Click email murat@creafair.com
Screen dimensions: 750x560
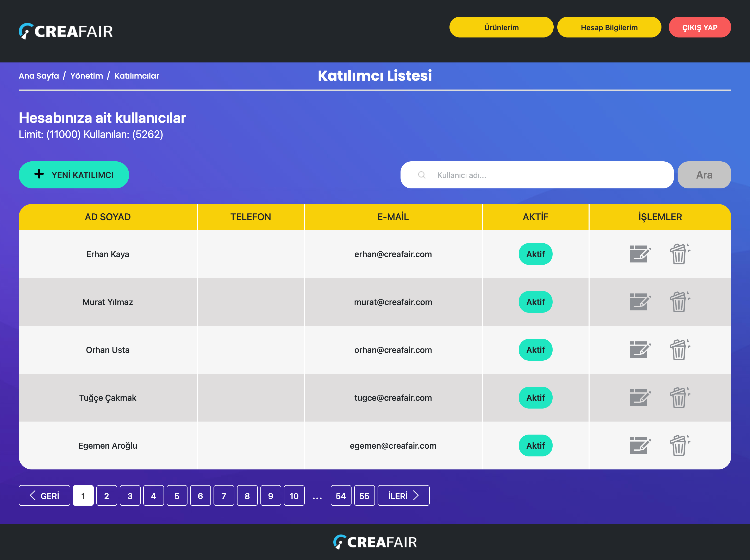[393, 302]
